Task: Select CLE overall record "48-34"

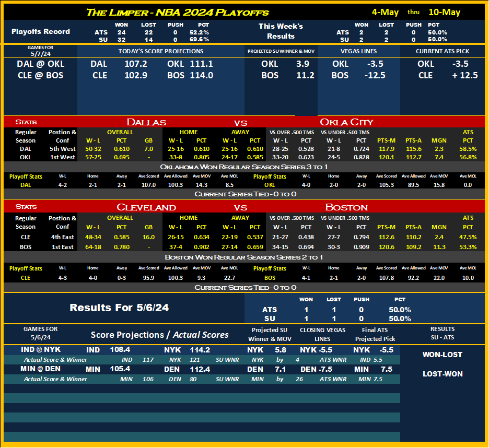Action: click(x=93, y=237)
